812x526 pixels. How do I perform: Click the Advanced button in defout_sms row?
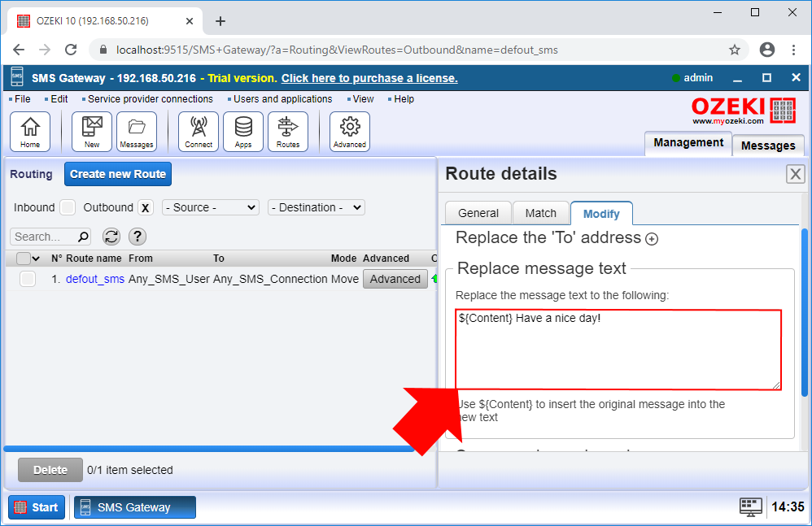click(x=395, y=279)
